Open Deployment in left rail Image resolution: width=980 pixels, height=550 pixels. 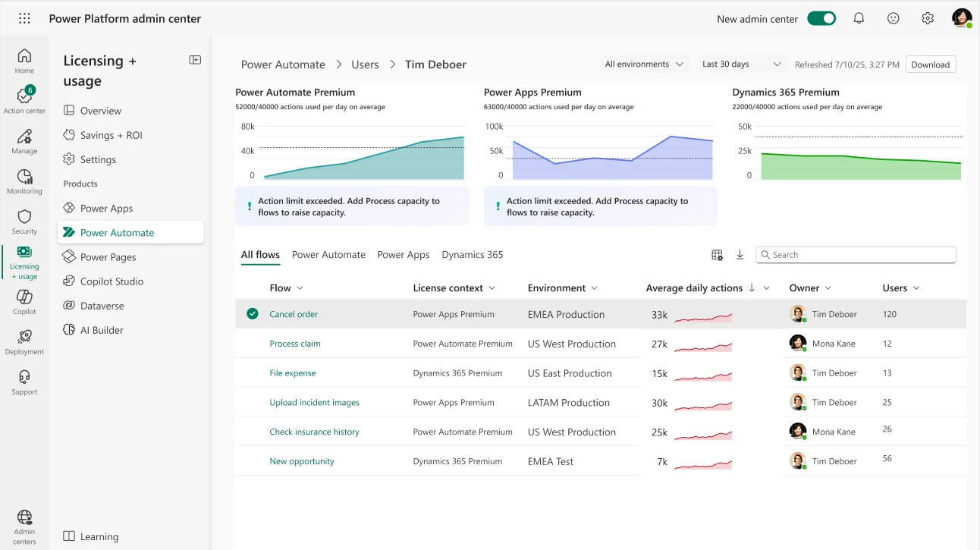[x=24, y=342]
